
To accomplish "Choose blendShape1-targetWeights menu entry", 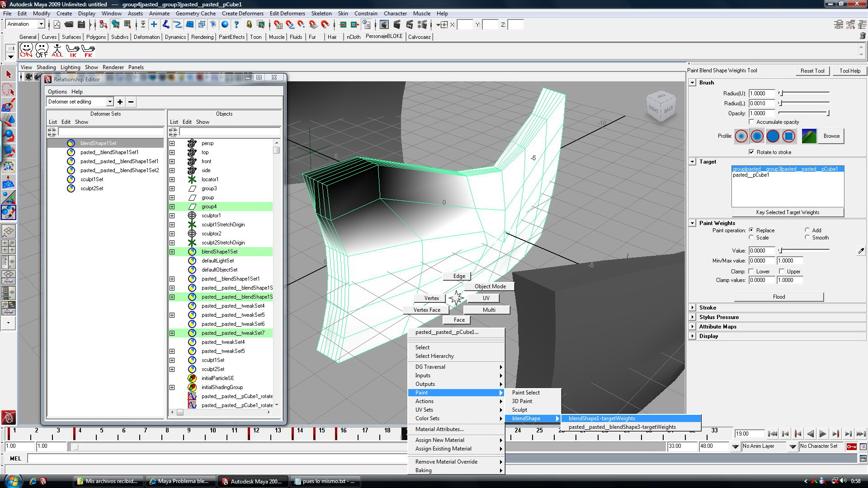I will point(602,418).
